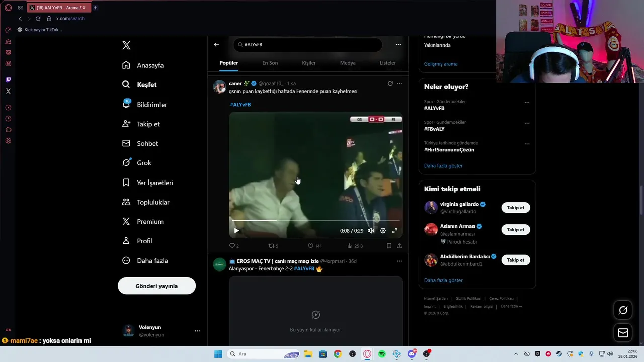Reload the x.com page

click(x=38, y=19)
